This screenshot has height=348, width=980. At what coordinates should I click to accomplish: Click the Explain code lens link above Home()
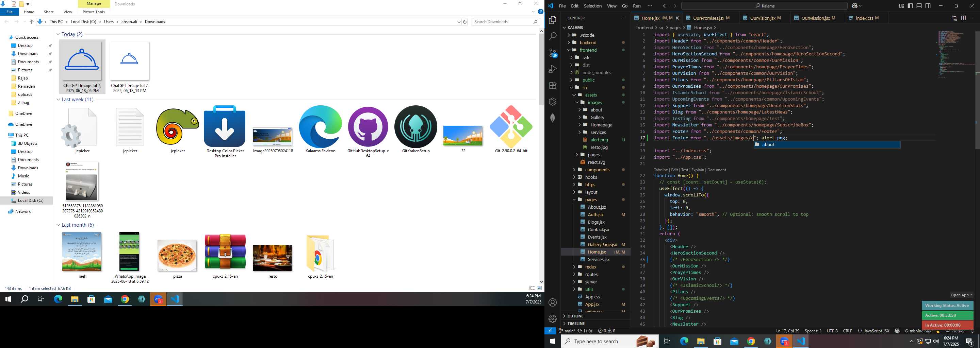pyautogui.click(x=698, y=170)
